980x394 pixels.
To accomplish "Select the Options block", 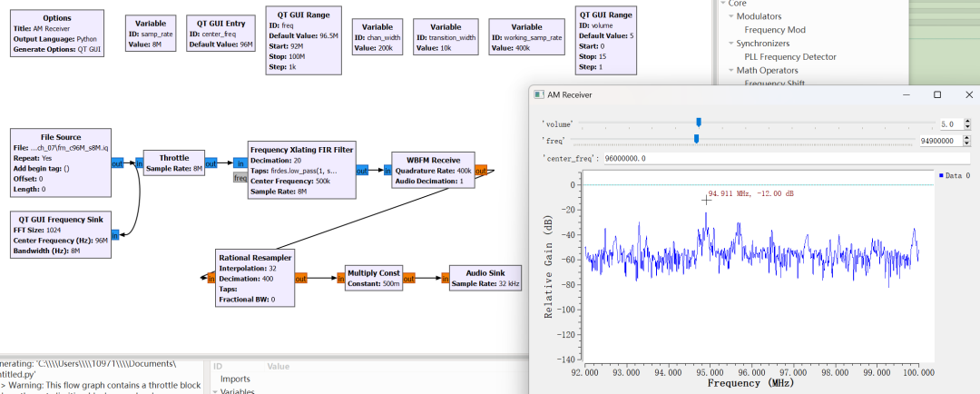I will point(57,34).
